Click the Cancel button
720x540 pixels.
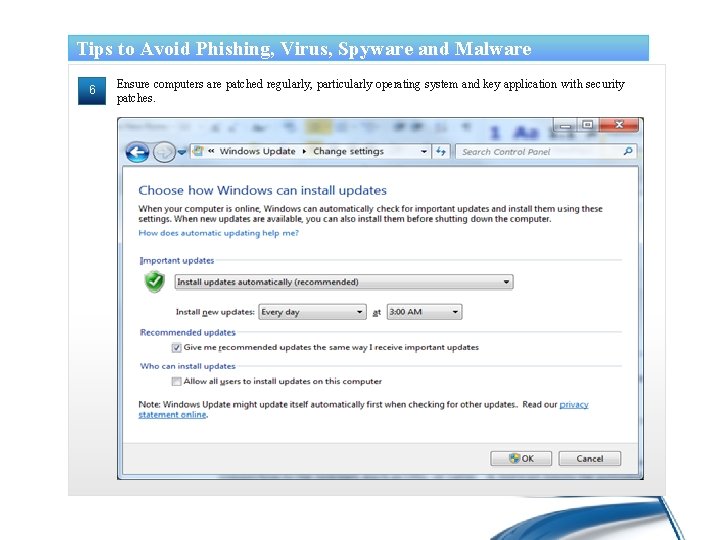coord(590,458)
